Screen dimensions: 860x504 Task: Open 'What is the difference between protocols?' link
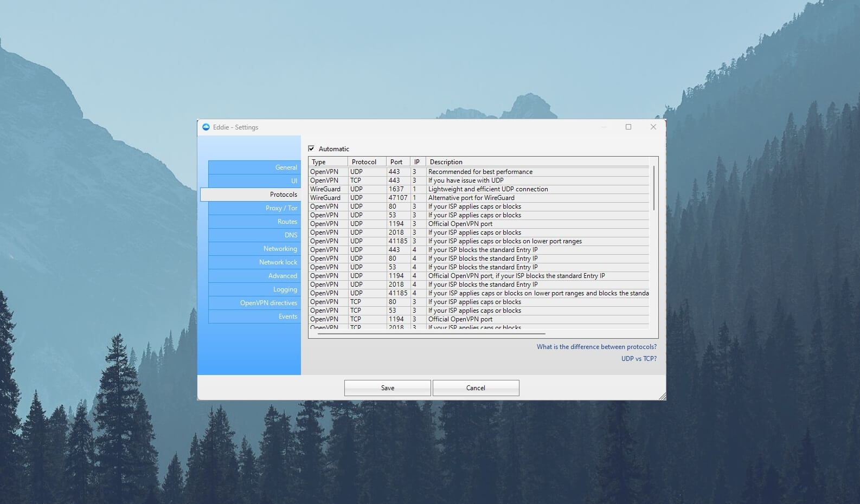coord(596,347)
